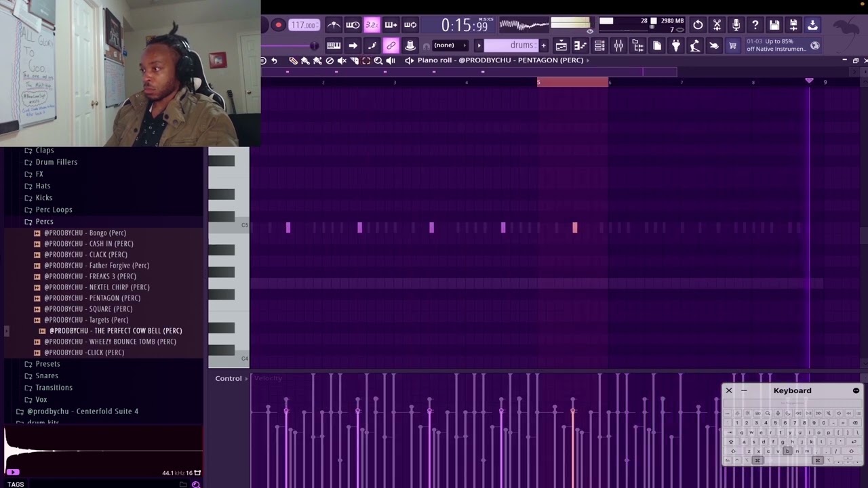Select the draw pencil tool in piano roll

click(x=293, y=60)
